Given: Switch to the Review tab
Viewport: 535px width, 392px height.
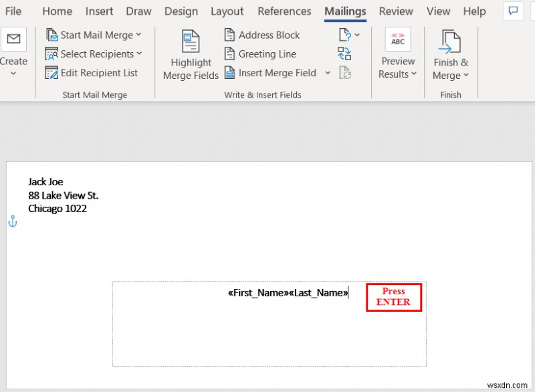Looking at the screenshot, I should 396,11.
